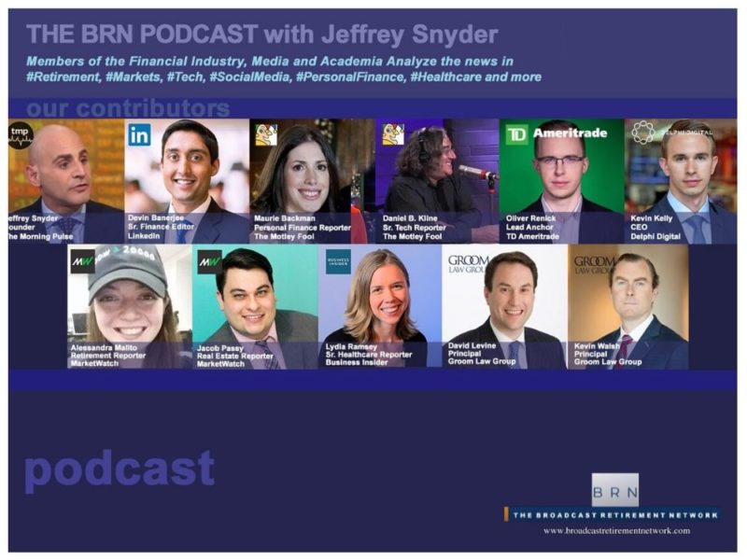
Task: Click the Business Insider logo
Action: [338, 262]
